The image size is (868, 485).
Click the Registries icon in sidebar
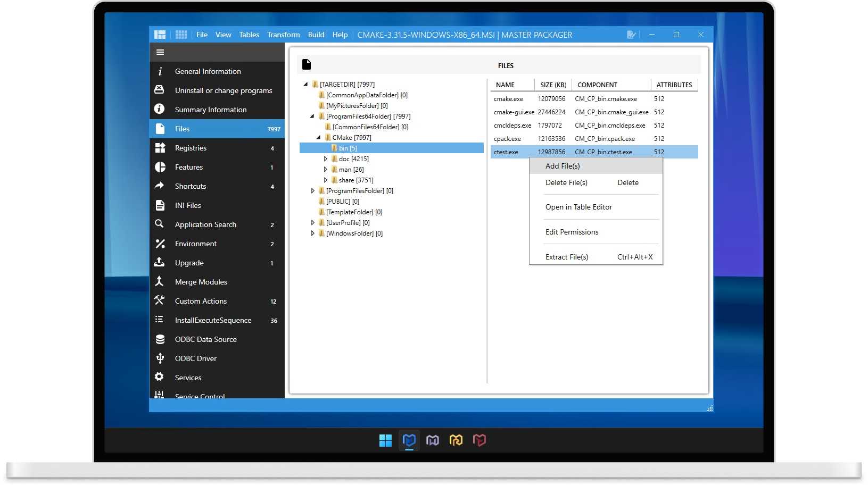160,148
